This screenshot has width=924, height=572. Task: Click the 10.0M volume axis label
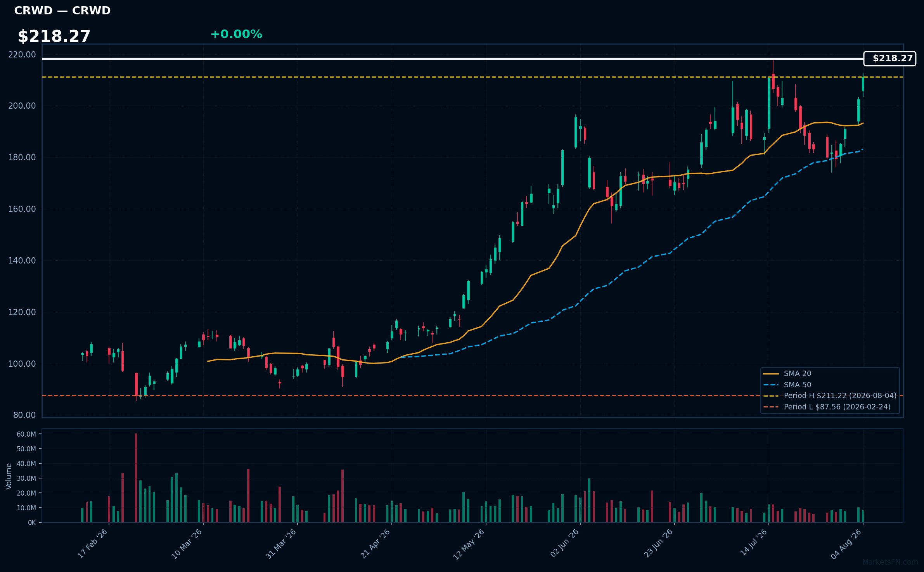coord(26,508)
